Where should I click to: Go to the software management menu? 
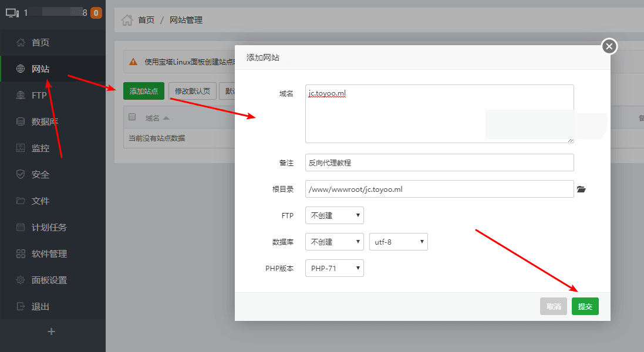coord(49,253)
